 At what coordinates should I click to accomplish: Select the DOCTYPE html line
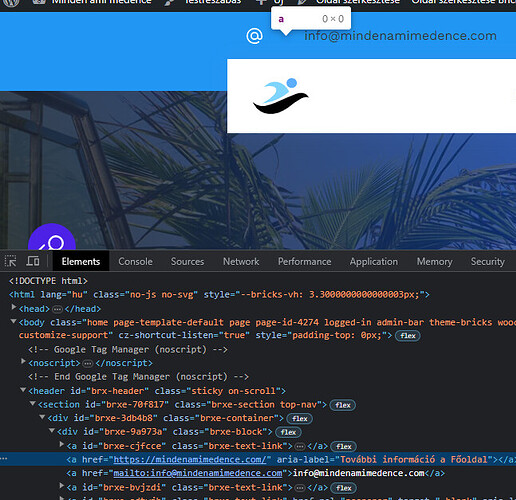pyautogui.click(x=48, y=281)
